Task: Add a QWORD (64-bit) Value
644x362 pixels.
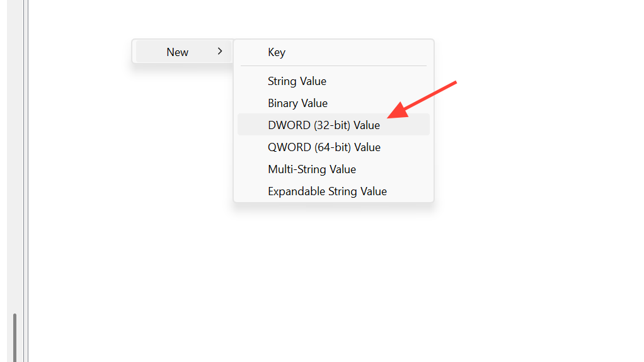Action: pyautogui.click(x=324, y=147)
